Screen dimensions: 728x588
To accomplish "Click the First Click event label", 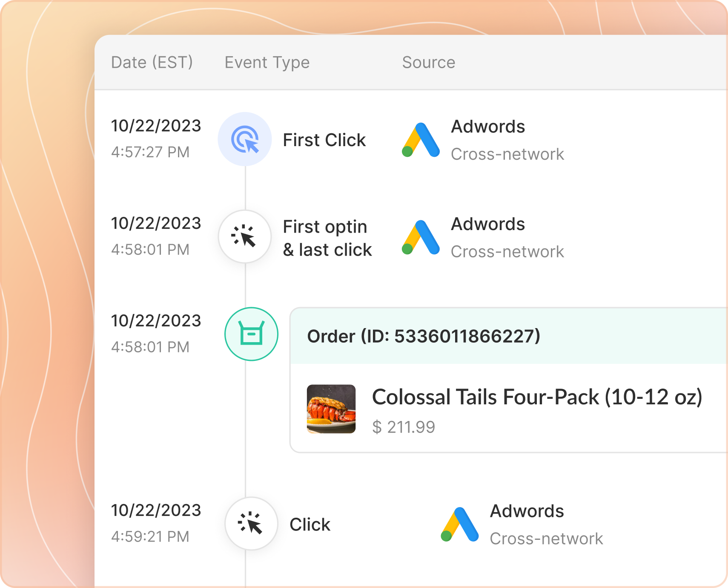I will coord(324,140).
